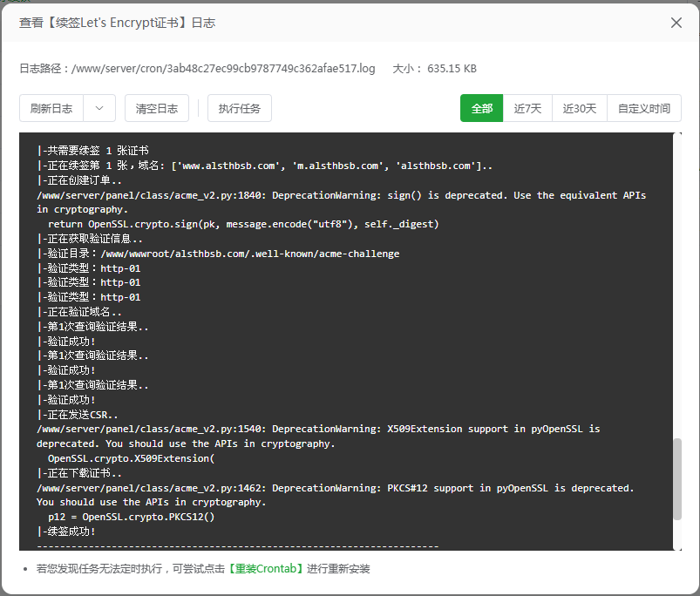Screen dimensions: 700x596
Task: Close the Let's Encrypt log dialog
Action: pos(676,23)
